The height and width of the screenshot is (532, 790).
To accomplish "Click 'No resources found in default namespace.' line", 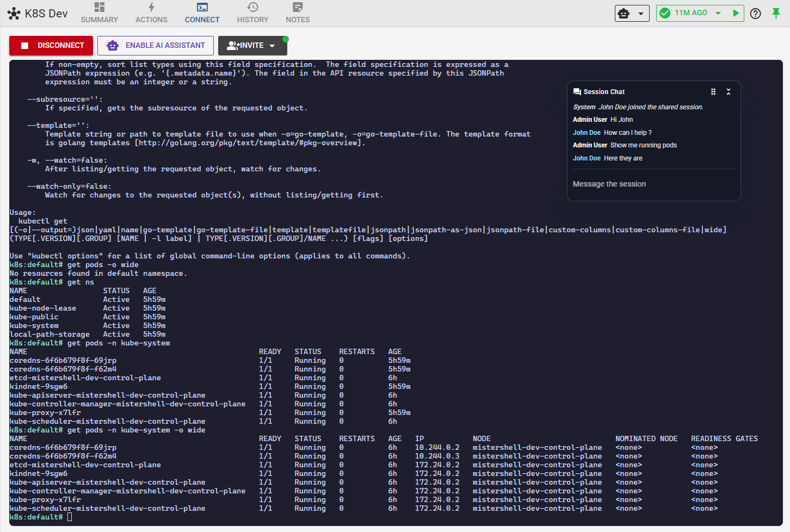I will coord(98,273).
